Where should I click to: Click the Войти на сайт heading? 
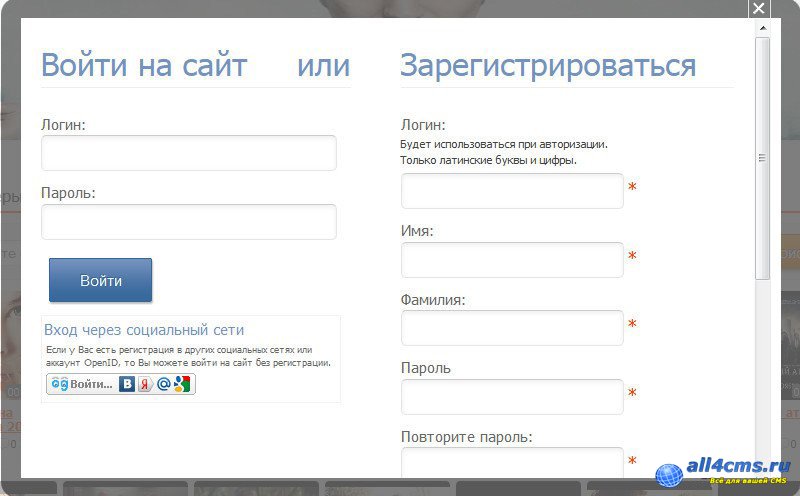143,66
